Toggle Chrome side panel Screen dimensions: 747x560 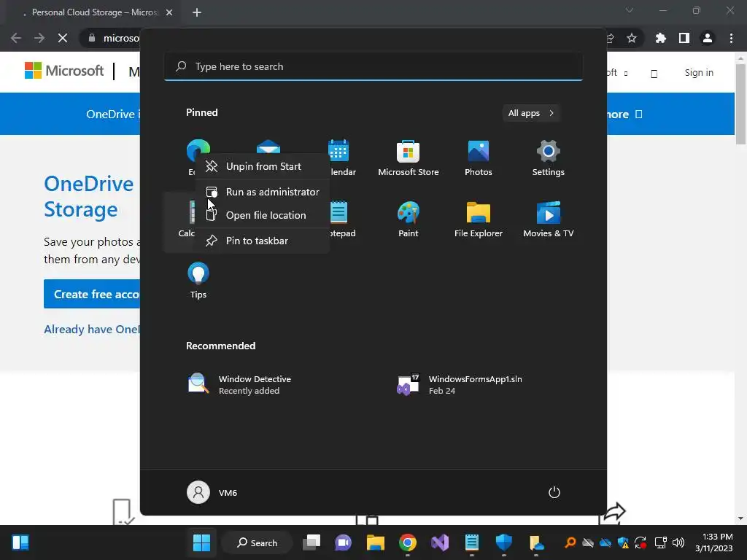[684, 38]
